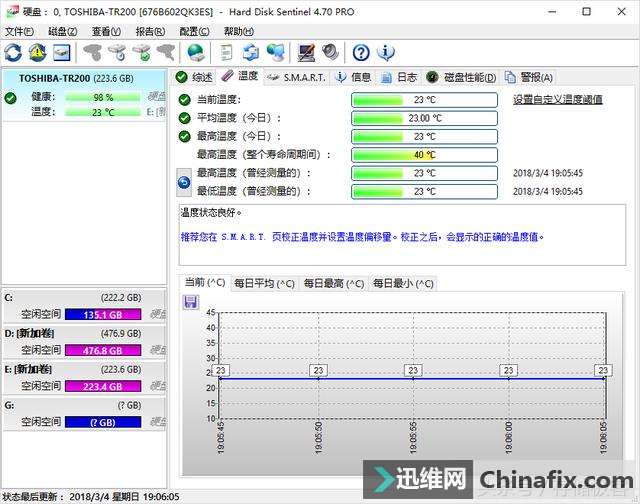Click the graph time label 19:05:50
The height and width of the screenshot is (504, 640).
[x=318, y=437]
